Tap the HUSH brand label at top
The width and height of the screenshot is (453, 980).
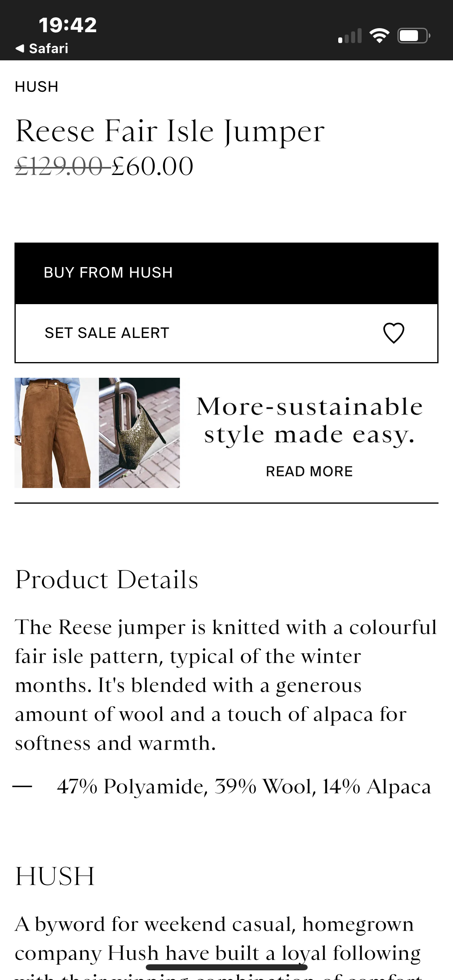37,87
